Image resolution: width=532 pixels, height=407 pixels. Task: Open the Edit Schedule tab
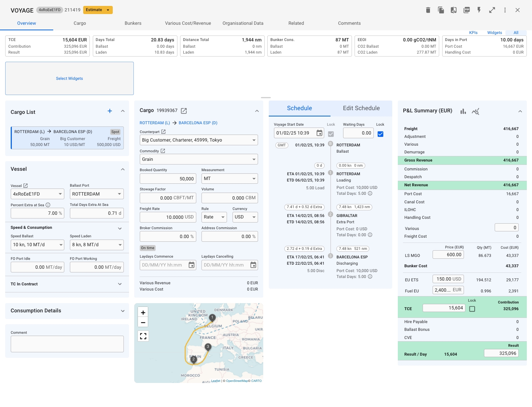361,108
